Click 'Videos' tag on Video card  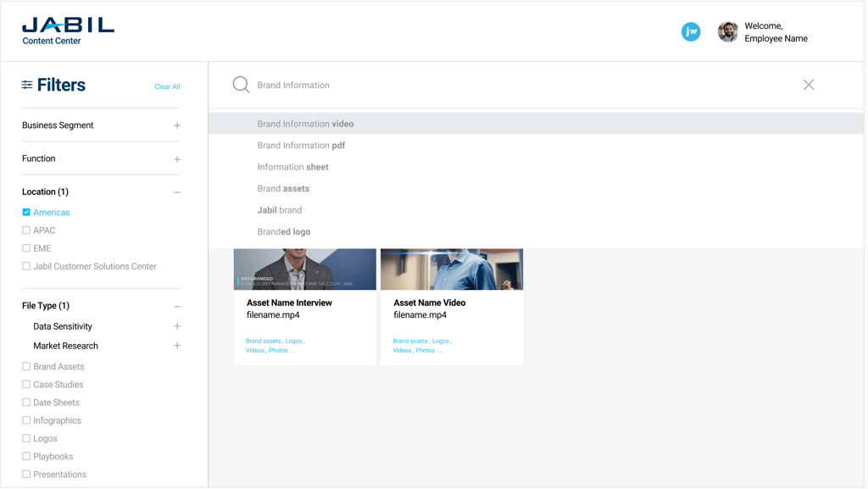(403, 351)
